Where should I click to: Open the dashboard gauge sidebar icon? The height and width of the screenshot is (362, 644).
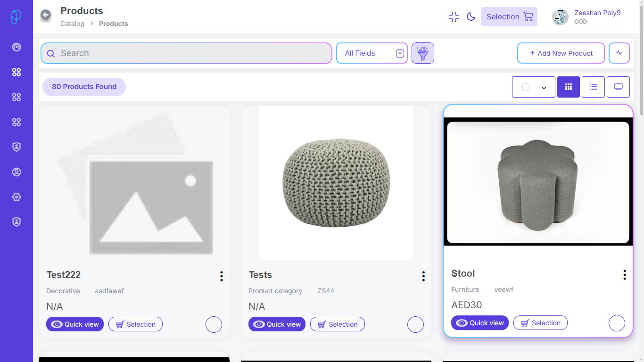(x=17, y=47)
